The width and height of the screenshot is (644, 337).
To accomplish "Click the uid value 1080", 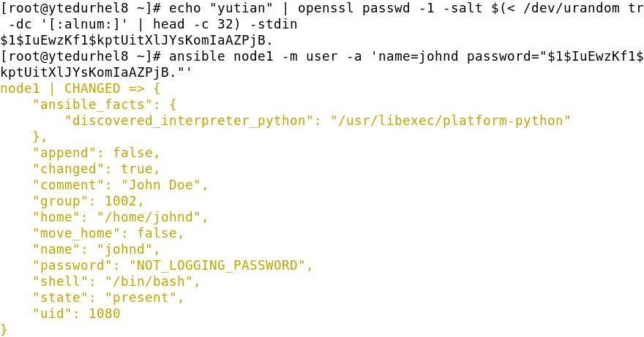I will pyautogui.click(x=105, y=314).
